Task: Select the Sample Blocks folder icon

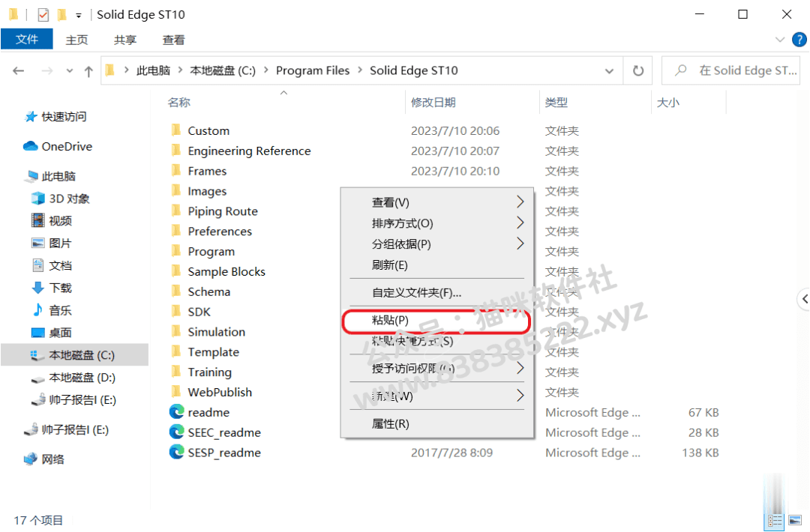Action: pos(176,271)
